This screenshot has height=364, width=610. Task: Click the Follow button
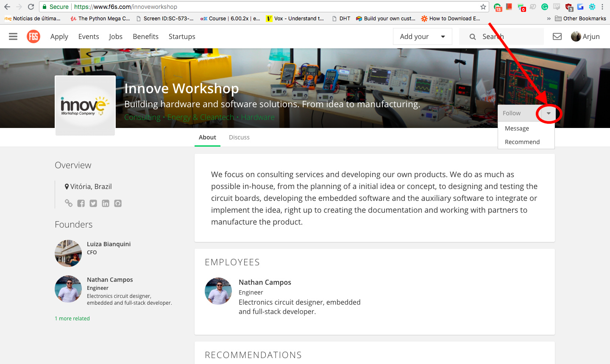[x=512, y=113]
